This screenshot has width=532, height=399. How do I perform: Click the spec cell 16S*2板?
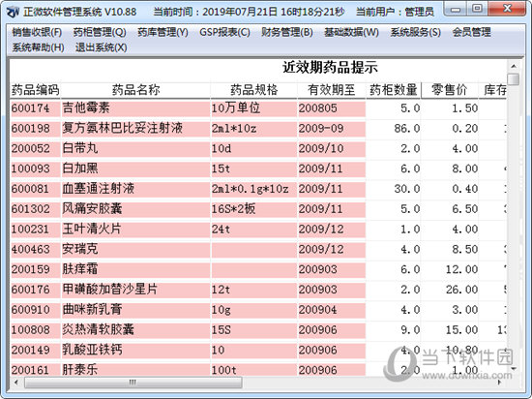point(253,209)
